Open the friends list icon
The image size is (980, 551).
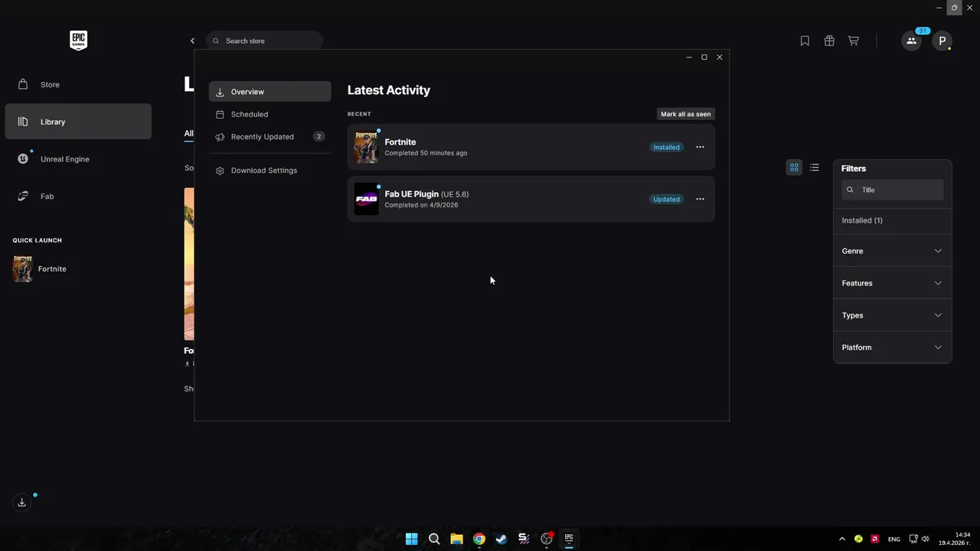pyautogui.click(x=911, y=41)
